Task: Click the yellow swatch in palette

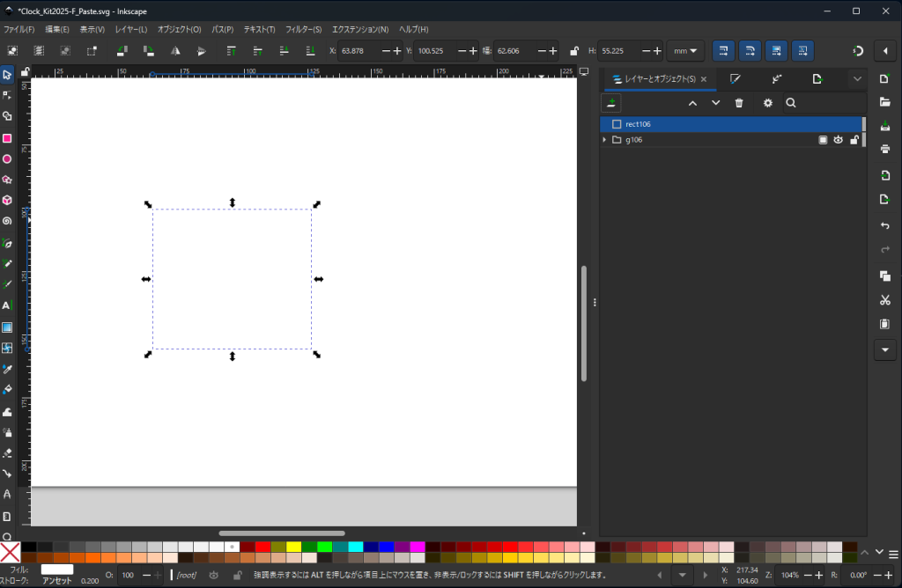Action: pos(293,547)
